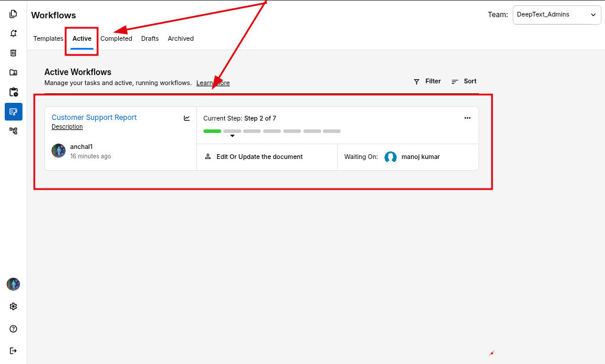Click the logout icon in sidebar

pyautogui.click(x=13, y=350)
